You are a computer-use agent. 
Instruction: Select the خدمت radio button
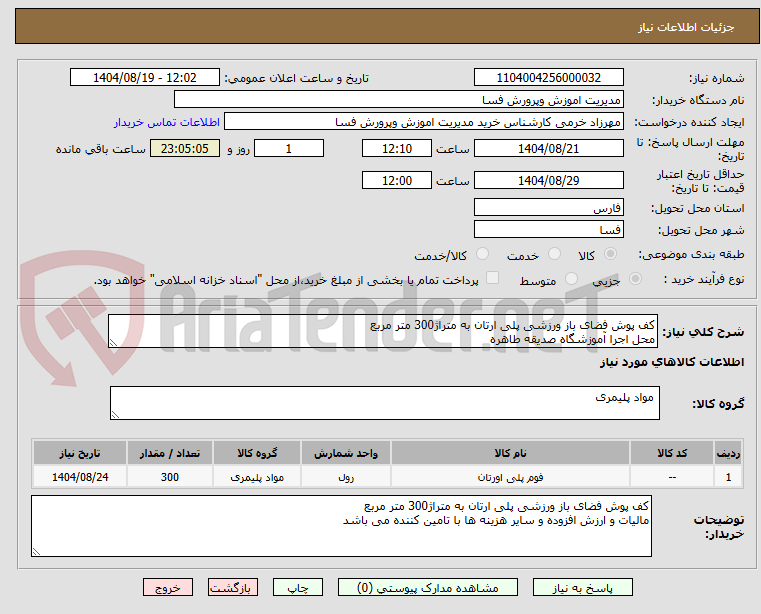[x=554, y=253]
